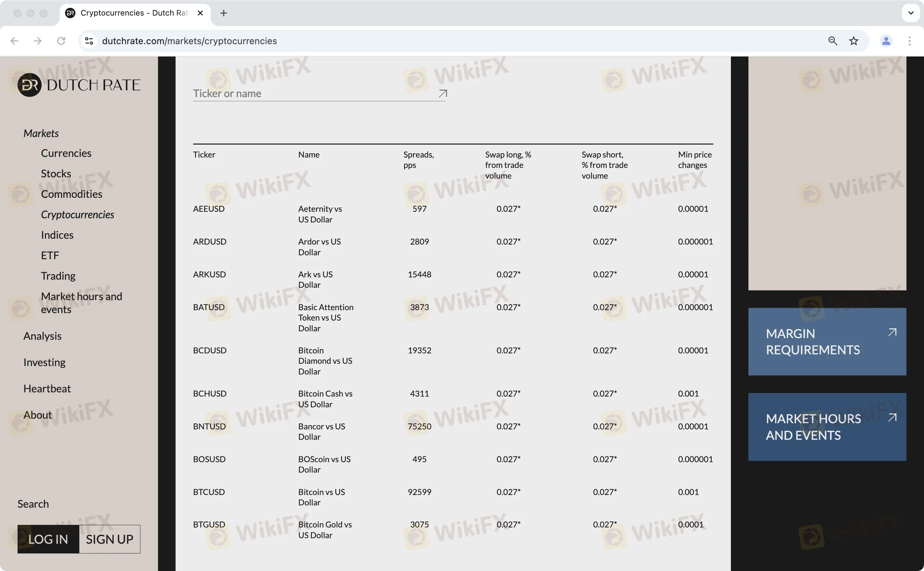The image size is (924, 571).
Task: Reload the page
Action: tap(61, 41)
